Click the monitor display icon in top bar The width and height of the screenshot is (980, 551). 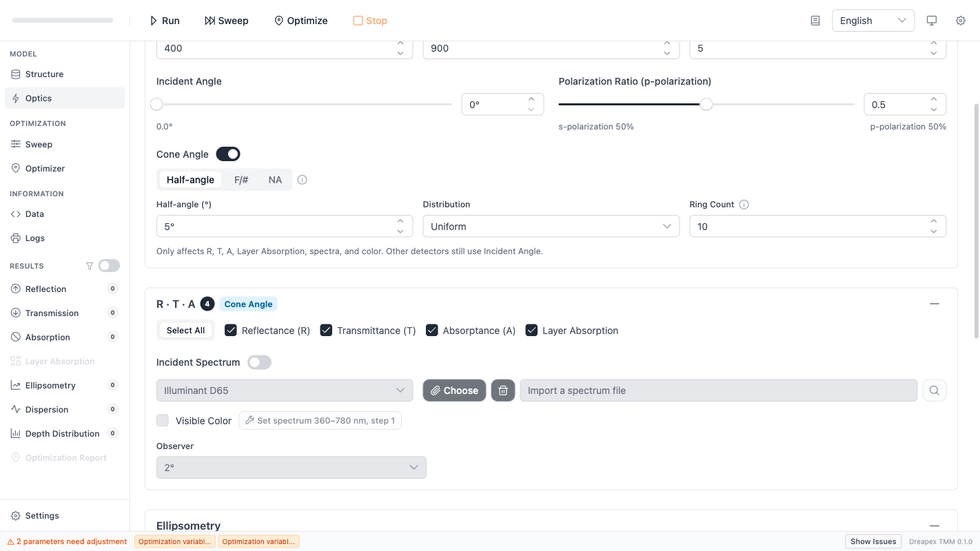[932, 21]
